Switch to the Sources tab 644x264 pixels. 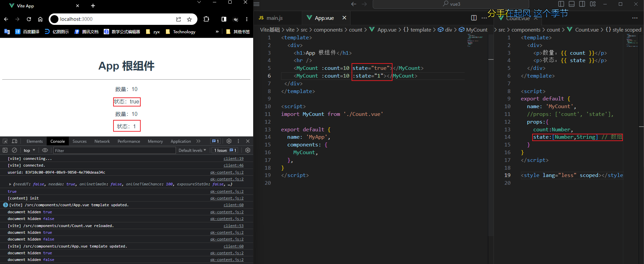pos(80,141)
